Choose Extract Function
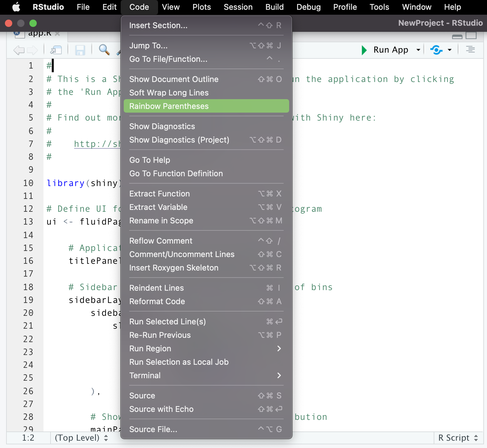The width and height of the screenshot is (487, 448). pyautogui.click(x=206, y=194)
